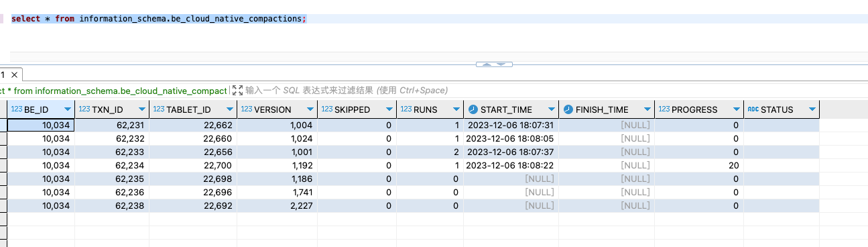The height and width of the screenshot is (247, 868).
Task: Select TABLET_ID cell 22,662
Action: [192, 125]
